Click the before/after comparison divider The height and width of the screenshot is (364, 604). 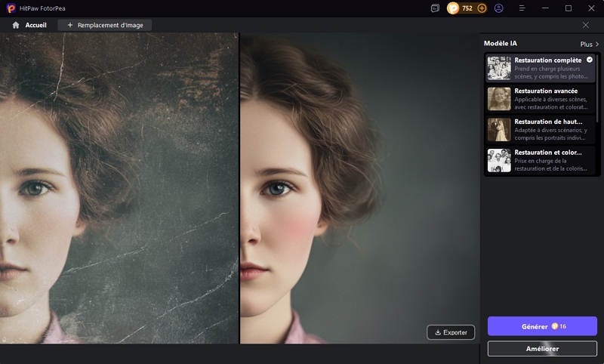tap(239, 189)
